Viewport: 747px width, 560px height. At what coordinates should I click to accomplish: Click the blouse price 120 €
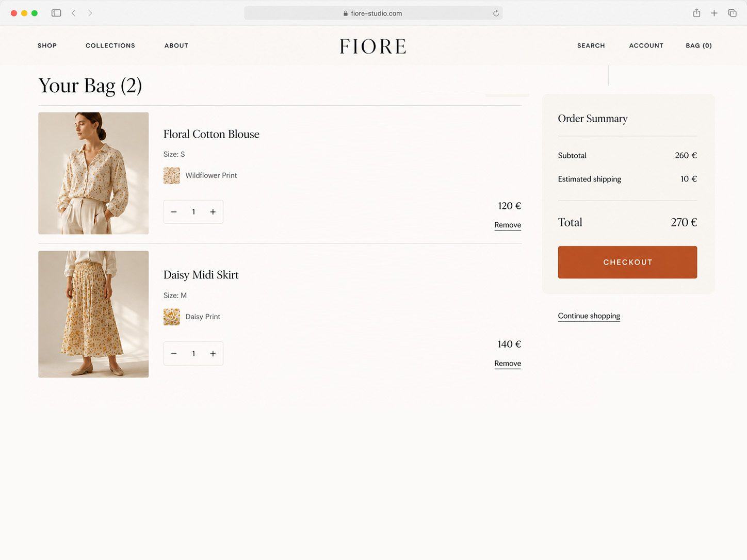pos(510,206)
